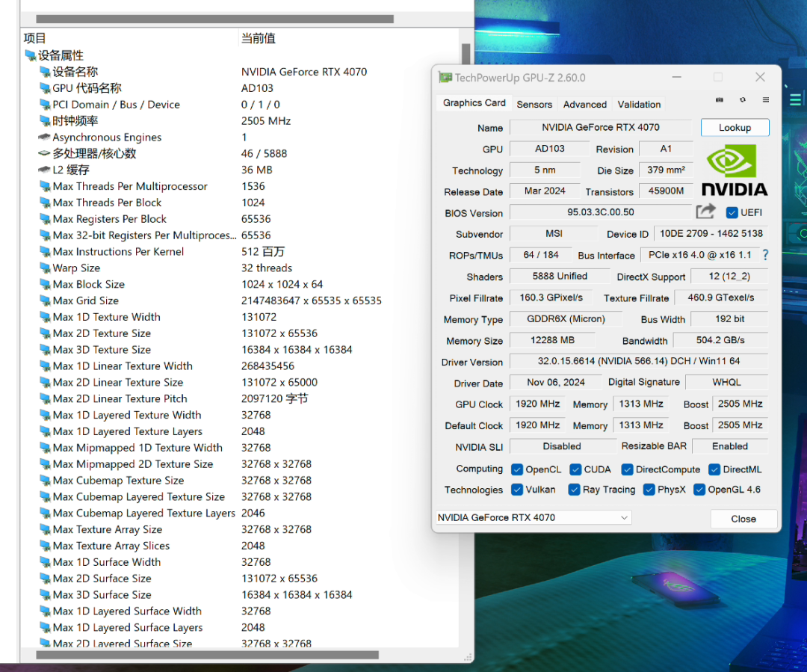Click the icon beside 多处理器/核心数
The height and width of the screenshot is (672, 807).
click(45, 153)
